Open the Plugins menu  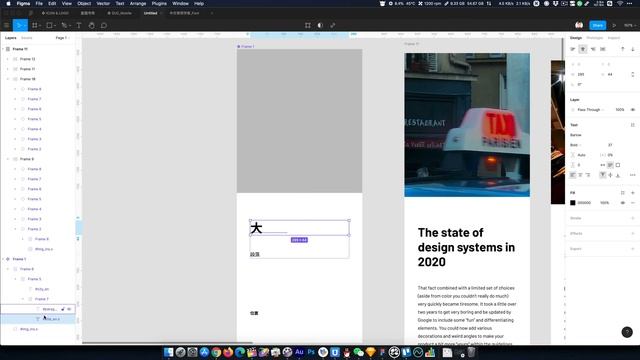[159, 4]
